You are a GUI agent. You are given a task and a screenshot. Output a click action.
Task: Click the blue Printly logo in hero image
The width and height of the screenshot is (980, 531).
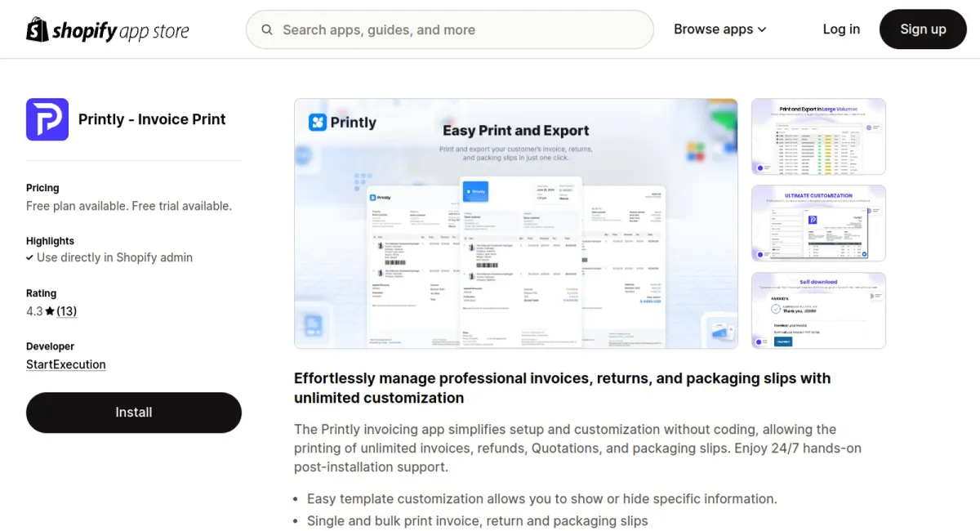(342, 123)
